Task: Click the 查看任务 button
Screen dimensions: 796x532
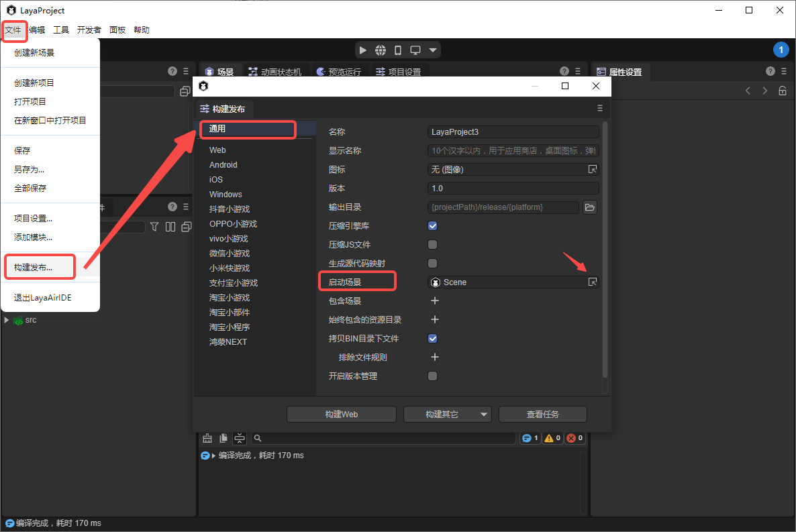Action: point(542,415)
